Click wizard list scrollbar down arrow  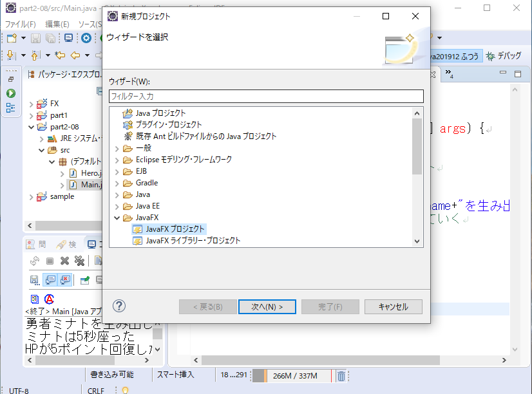click(x=417, y=241)
